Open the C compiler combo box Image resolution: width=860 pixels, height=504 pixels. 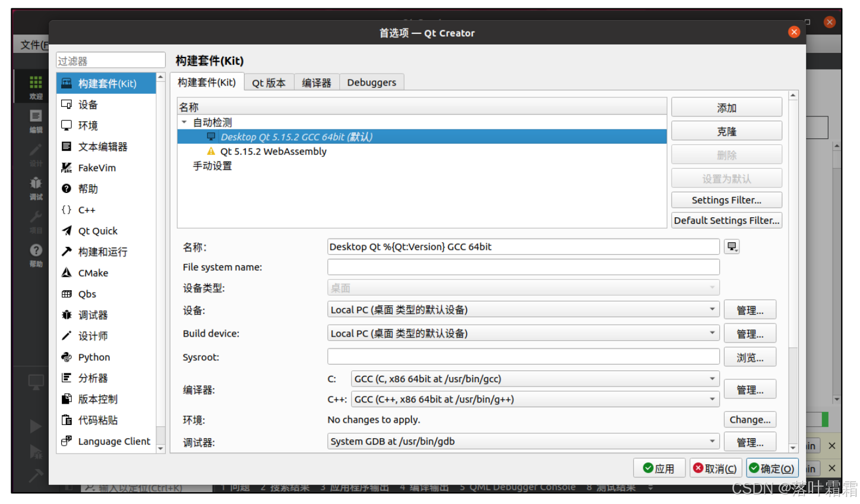(535, 379)
